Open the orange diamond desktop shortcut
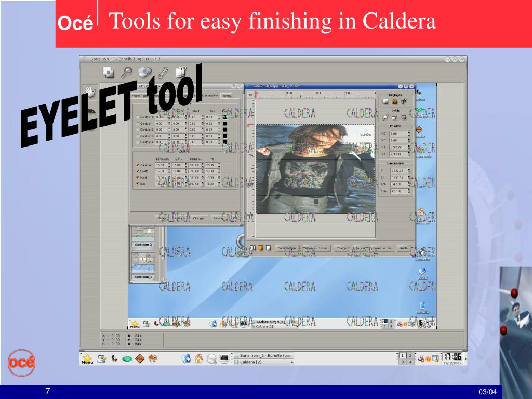The image size is (532, 399). pyautogui.click(x=419, y=129)
